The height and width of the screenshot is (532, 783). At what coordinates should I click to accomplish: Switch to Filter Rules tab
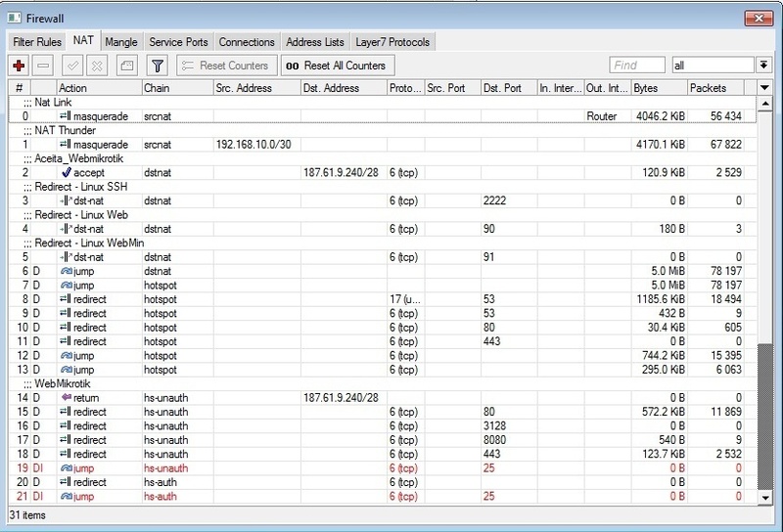coord(37,42)
